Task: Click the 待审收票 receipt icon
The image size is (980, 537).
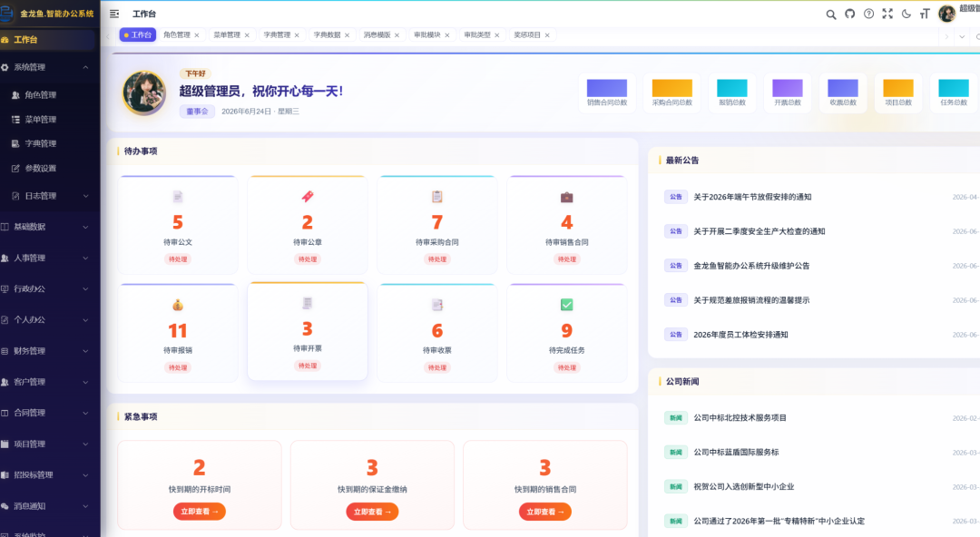Action: coord(436,305)
